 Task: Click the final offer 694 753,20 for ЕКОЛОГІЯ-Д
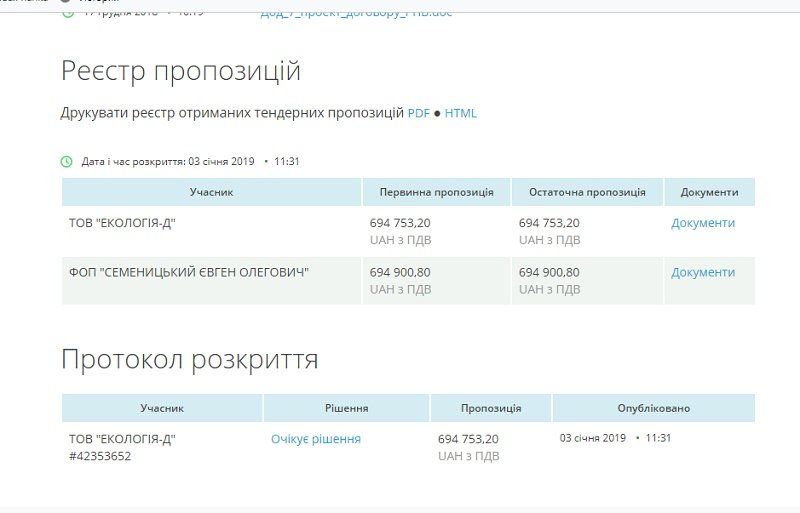click(x=549, y=223)
